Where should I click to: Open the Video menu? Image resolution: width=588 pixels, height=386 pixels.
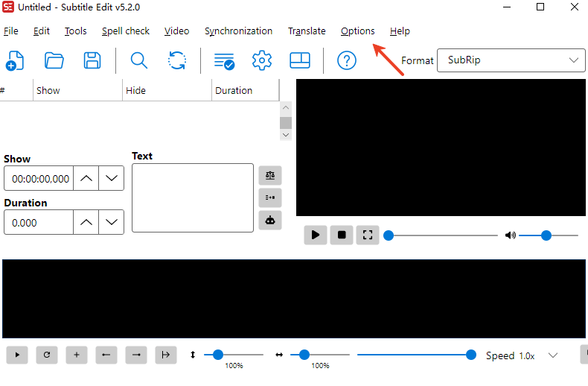click(176, 31)
